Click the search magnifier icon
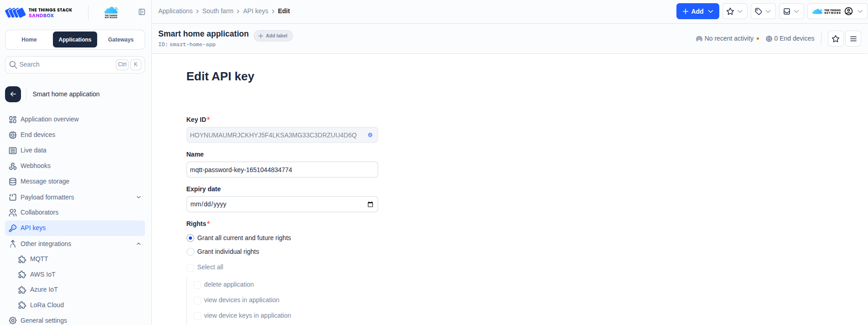868x325 pixels. point(13,65)
